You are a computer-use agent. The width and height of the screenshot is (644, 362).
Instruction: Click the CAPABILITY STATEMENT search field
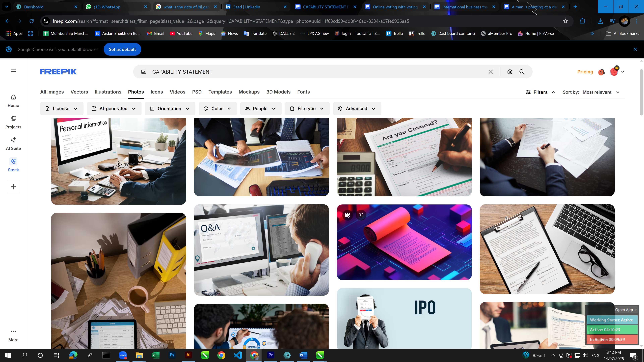click(x=317, y=72)
